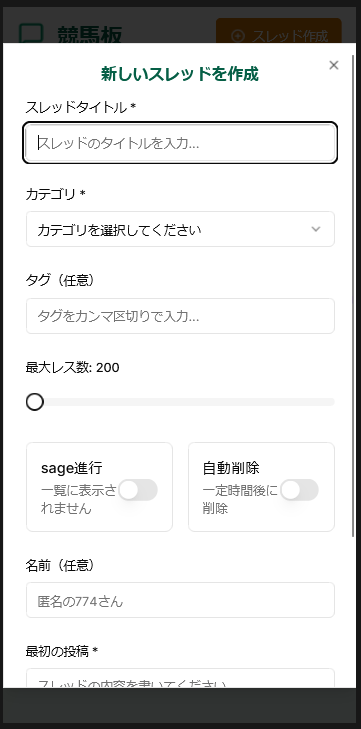361x729 pixels.
Task: Enable the 自動削除 toggle switch
Action: click(299, 490)
